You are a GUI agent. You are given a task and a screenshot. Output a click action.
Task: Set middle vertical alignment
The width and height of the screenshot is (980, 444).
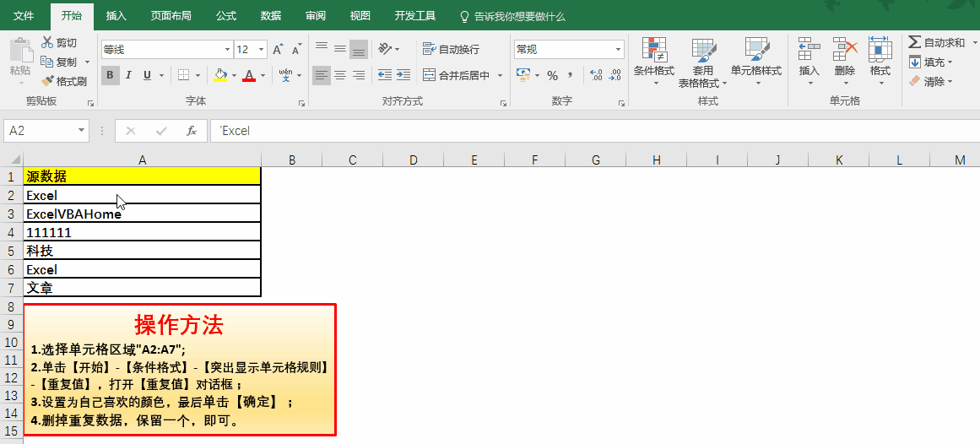click(x=340, y=48)
